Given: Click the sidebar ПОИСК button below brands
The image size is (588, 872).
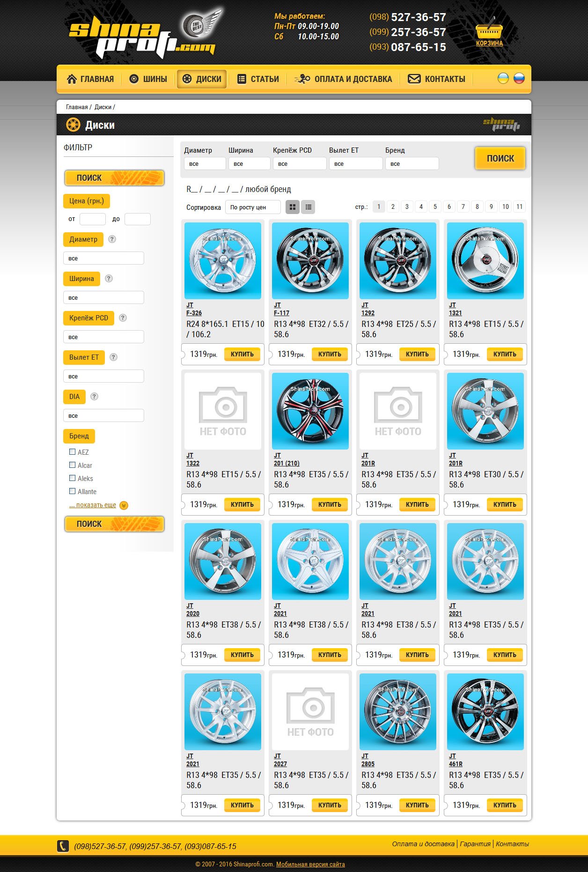Looking at the screenshot, I should 114,524.
